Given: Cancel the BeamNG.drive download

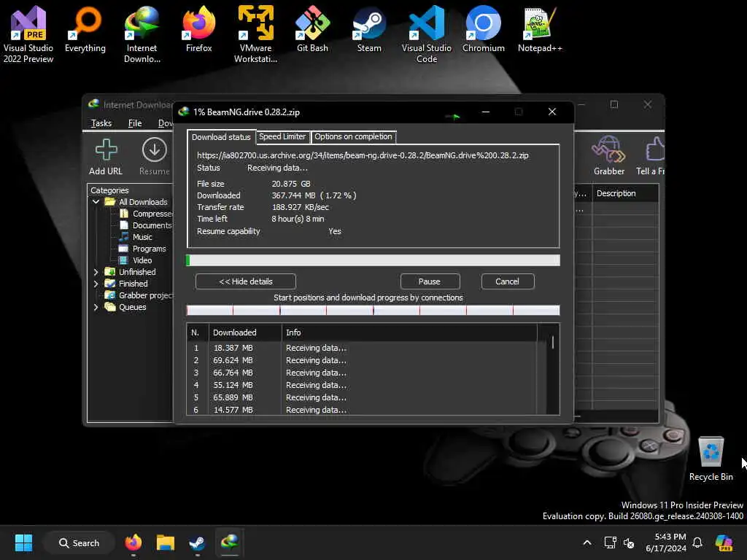Looking at the screenshot, I should (508, 281).
